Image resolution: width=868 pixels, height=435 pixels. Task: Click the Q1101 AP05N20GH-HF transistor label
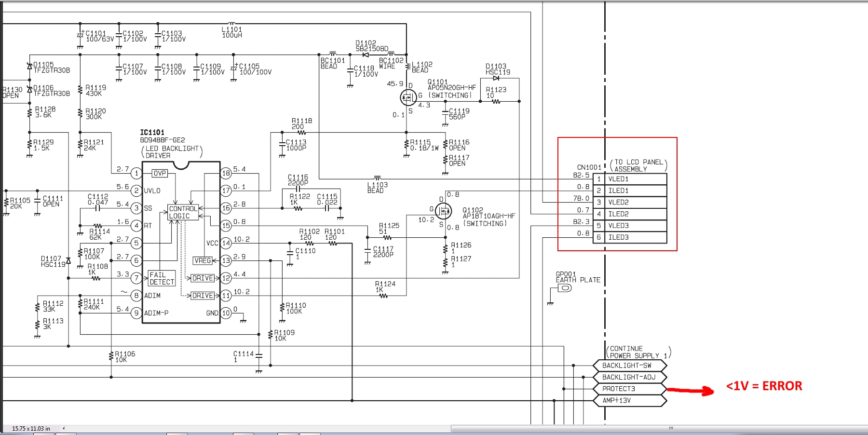pos(452,89)
